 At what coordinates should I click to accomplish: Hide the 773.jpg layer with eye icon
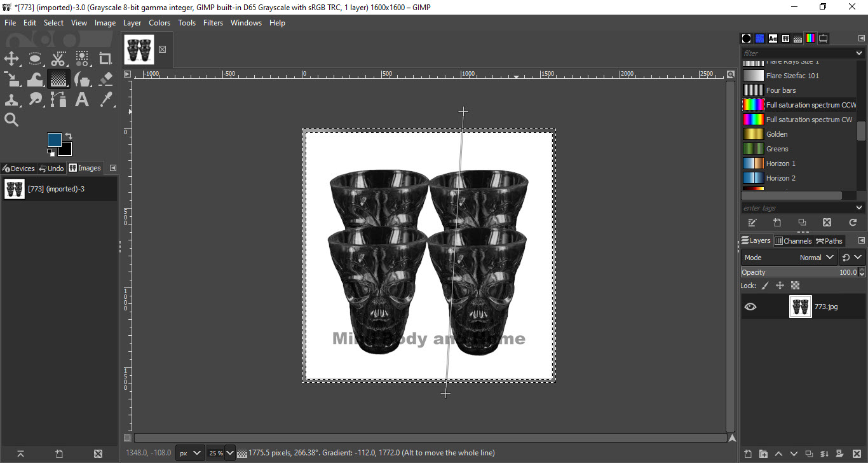pos(750,307)
